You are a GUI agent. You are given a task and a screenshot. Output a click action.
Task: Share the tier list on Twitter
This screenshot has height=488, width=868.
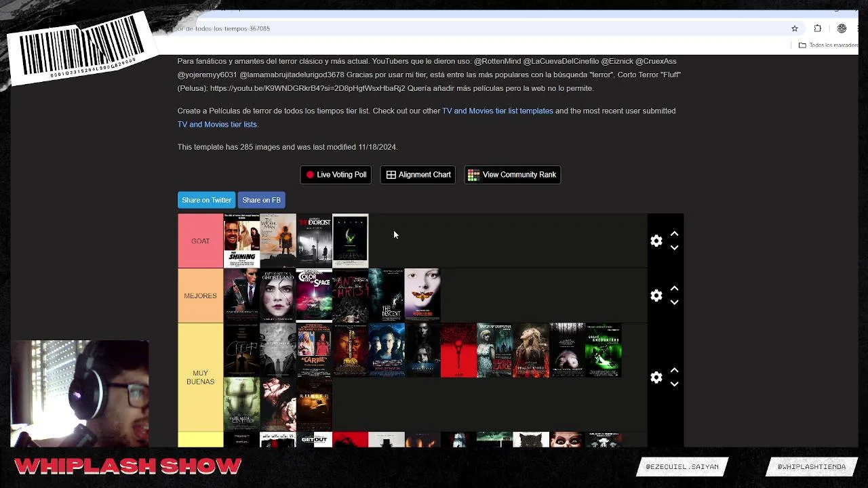coord(206,200)
